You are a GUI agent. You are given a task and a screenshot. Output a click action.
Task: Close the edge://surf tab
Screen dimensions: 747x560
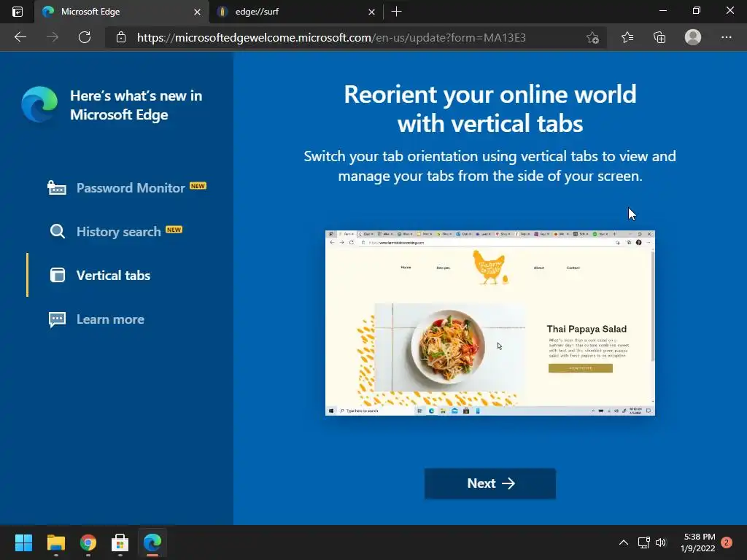371,12
